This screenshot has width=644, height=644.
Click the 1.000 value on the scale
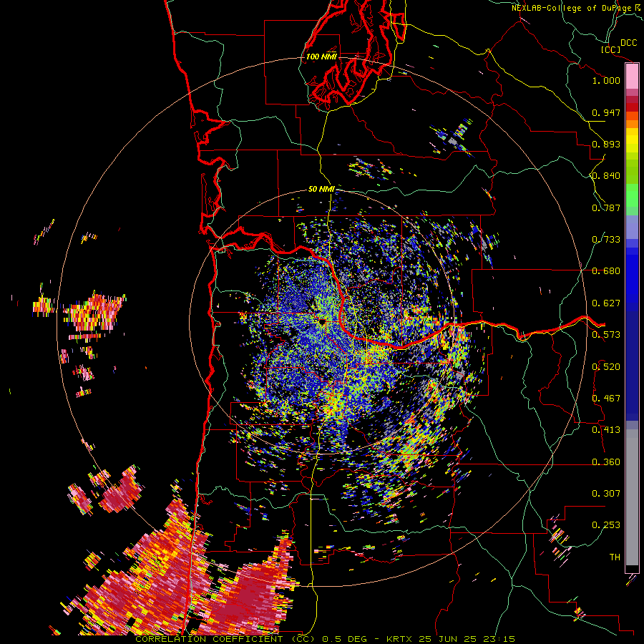[x=606, y=80]
